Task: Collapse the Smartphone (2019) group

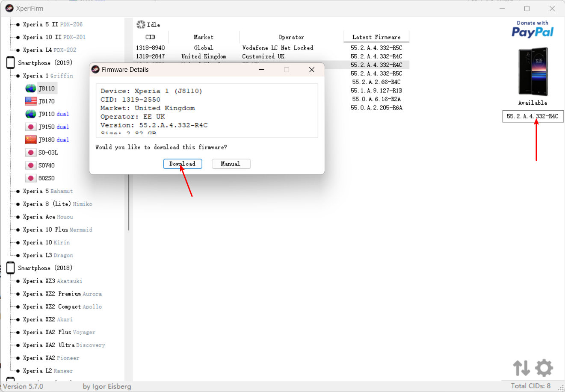Action: (x=45, y=63)
